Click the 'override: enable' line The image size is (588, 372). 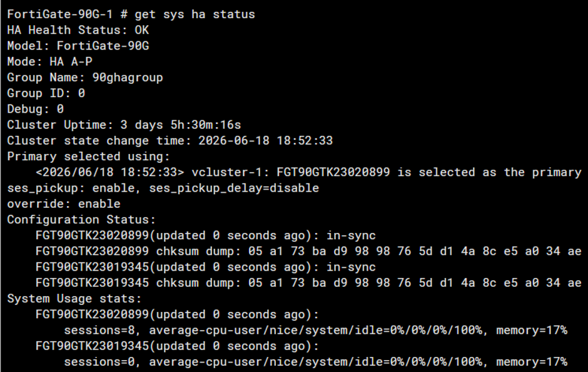[x=64, y=204]
